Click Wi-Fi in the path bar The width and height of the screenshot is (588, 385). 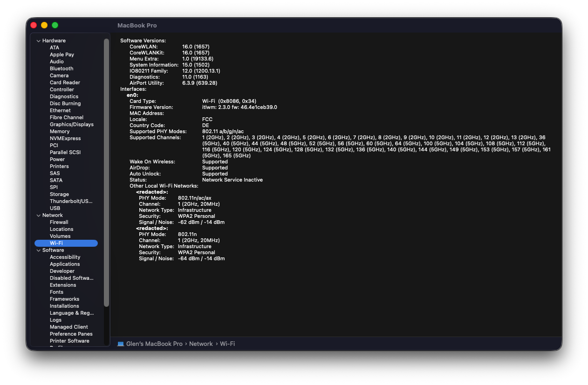[x=227, y=344]
